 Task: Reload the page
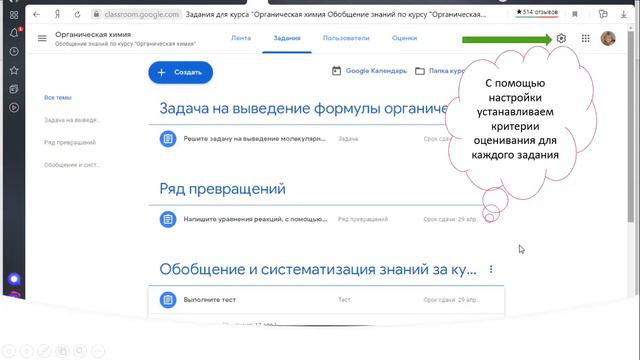click(x=77, y=14)
